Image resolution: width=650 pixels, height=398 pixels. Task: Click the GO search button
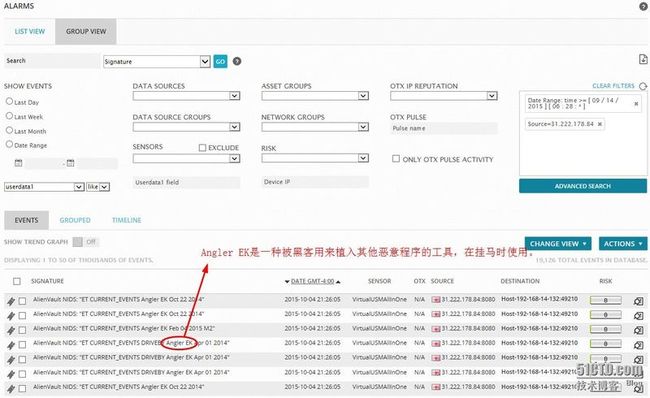coord(220,61)
